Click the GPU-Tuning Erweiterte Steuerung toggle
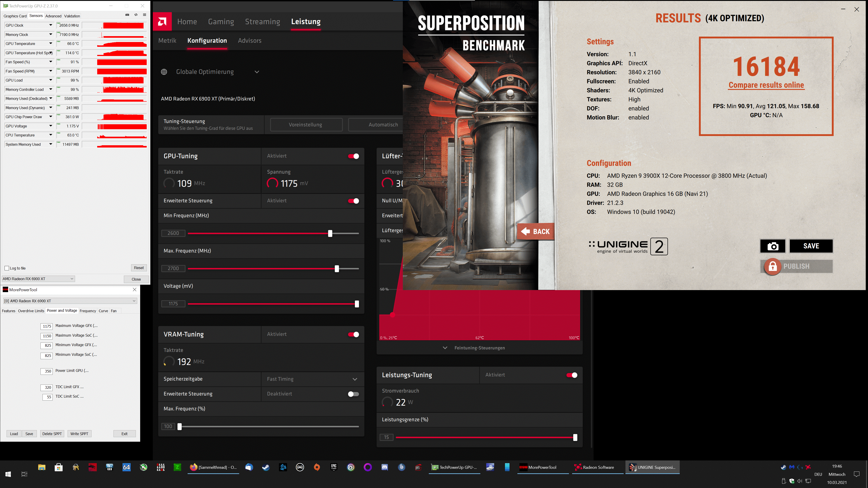Image resolution: width=868 pixels, height=488 pixels. click(353, 200)
